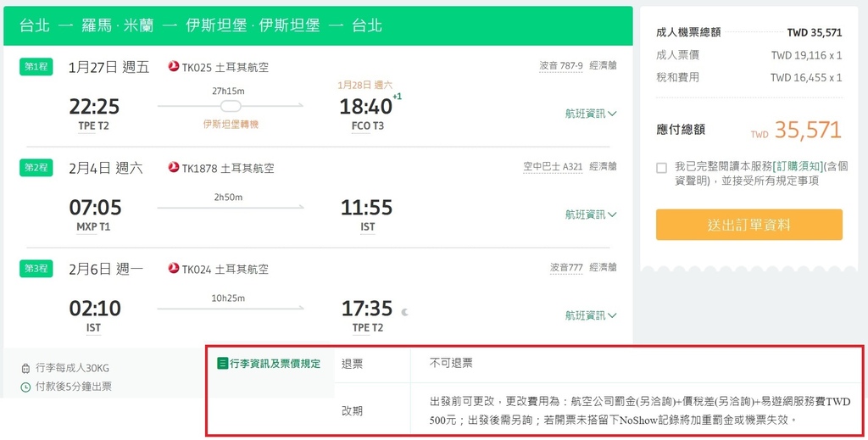
Task: Expand 航班資訊 for the first segment
Action: pyautogui.click(x=591, y=114)
